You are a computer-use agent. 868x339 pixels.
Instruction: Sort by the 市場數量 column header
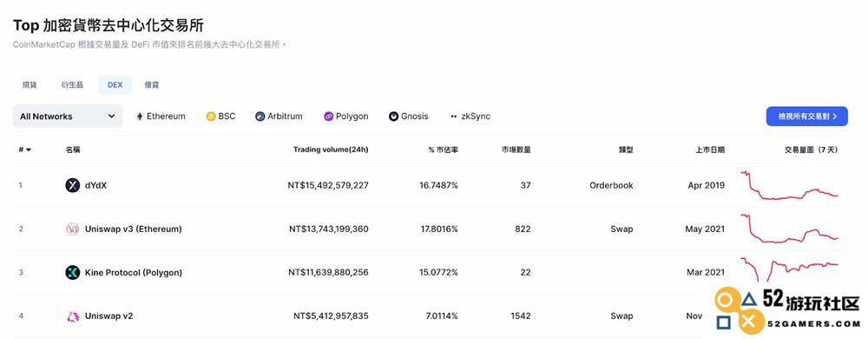coord(516,150)
